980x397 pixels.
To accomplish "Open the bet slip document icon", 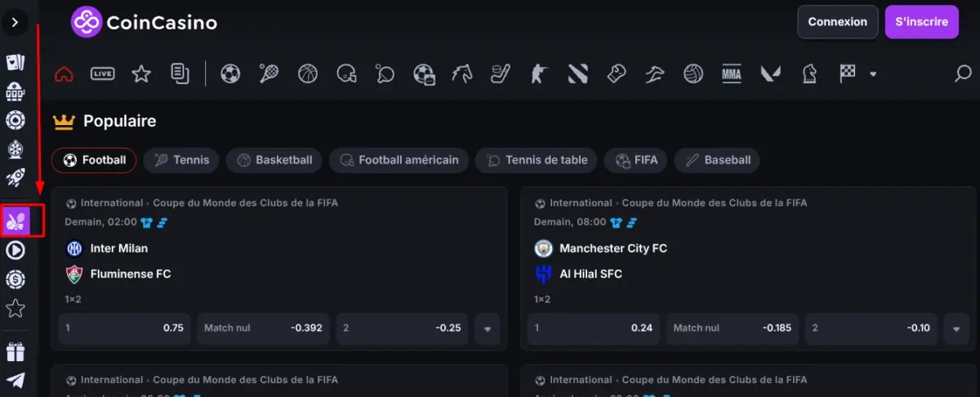I will pos(180,74).
